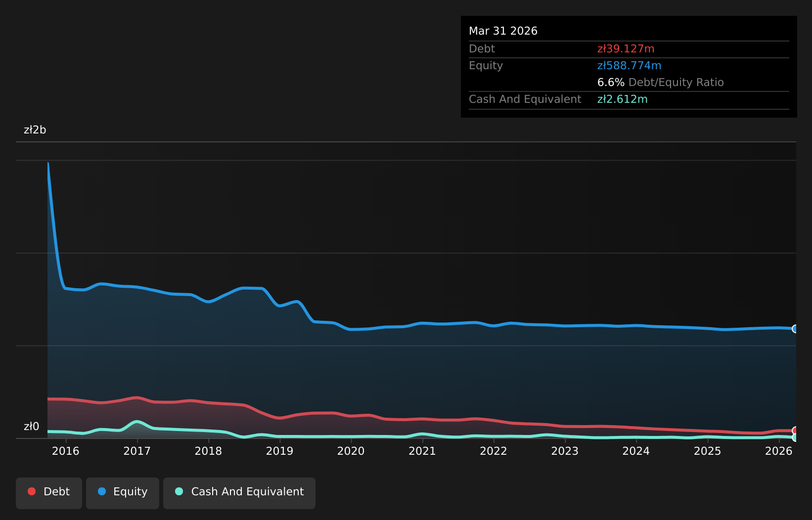Click the 2016 x-axis label
812x520 pixels.
click(66, 451)
